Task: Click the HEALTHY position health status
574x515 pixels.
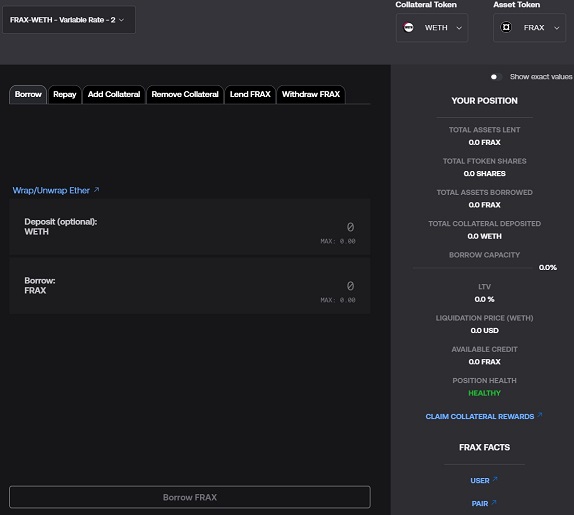Action: [x=484, y=393]
